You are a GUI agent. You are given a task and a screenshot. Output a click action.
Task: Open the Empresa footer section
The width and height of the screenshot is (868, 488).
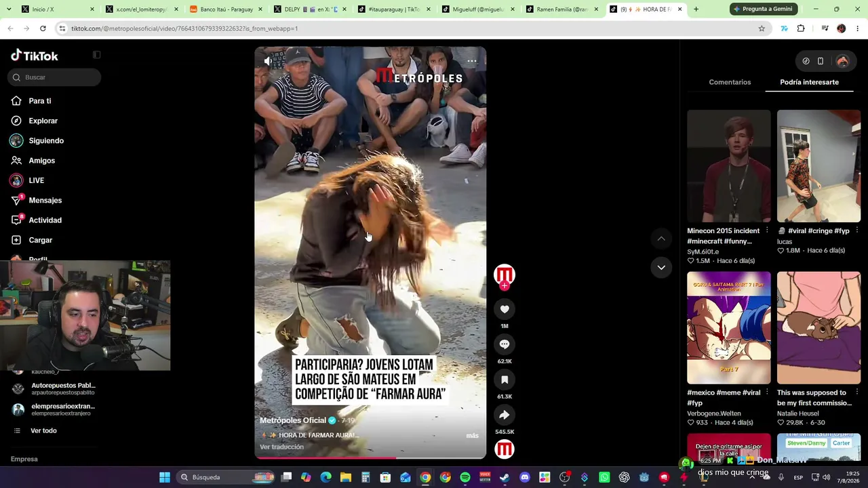coord(24,459)
